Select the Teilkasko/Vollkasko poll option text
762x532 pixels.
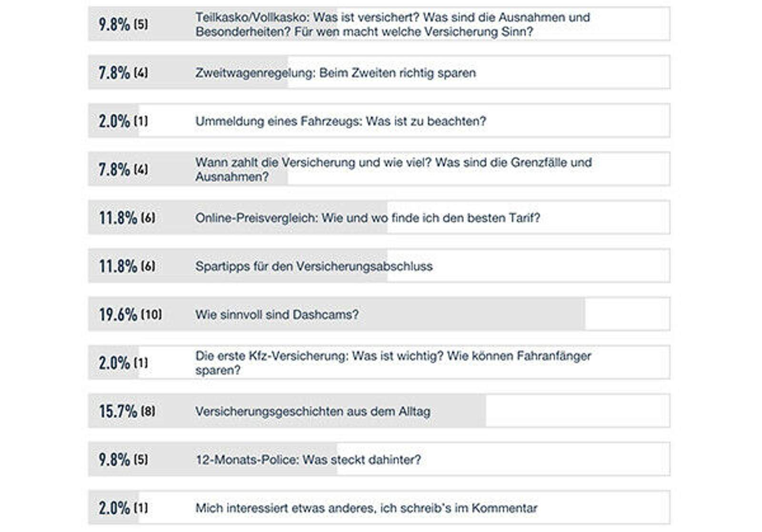(x=392, y=24)
